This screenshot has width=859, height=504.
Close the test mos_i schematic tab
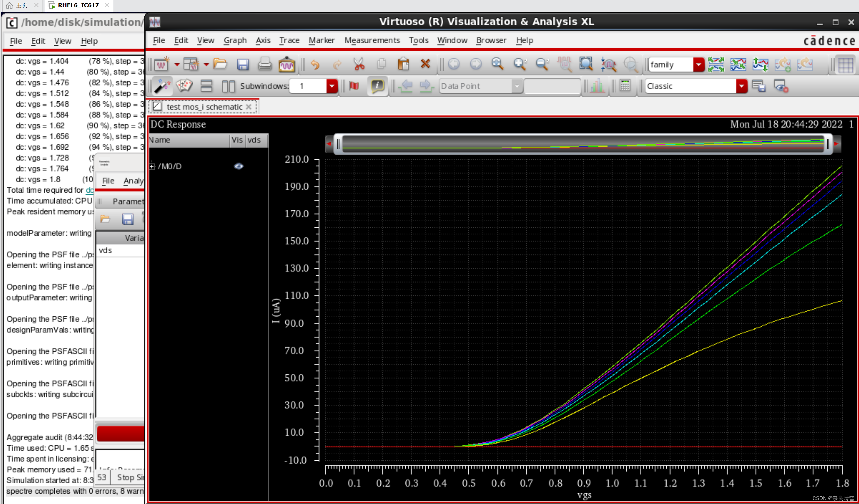(x=249, y=107)
